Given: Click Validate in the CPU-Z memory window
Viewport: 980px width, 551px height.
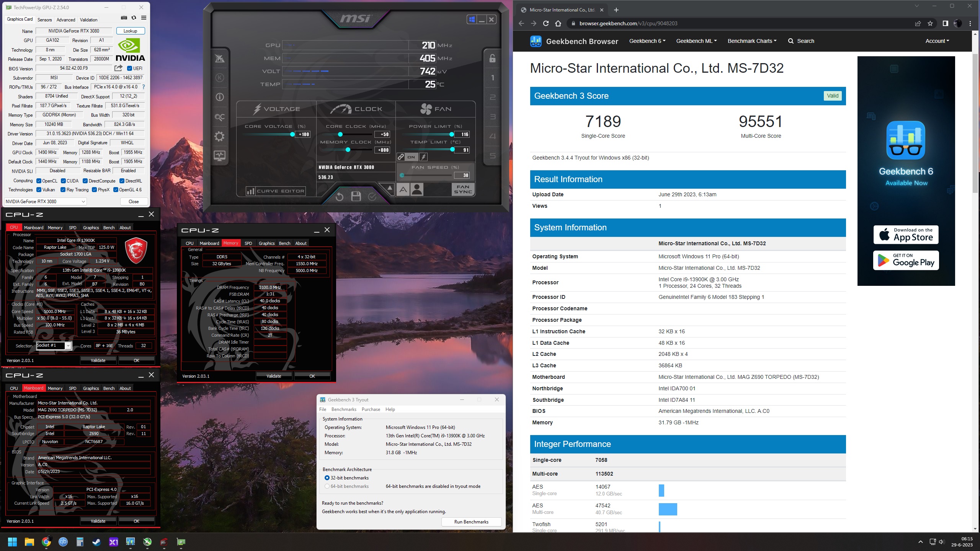Looking at the screenshot, I should pyautogui.click(x=274, y=376).
